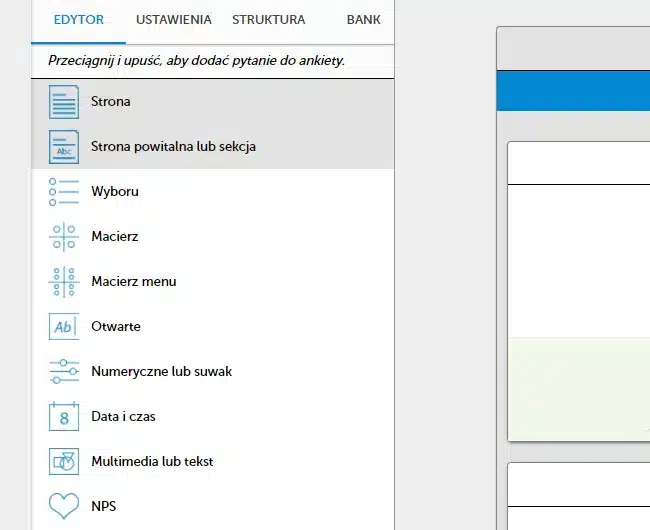Select the Data i czas calendar icon
This screenshot has height=530, width=650.
pyautogui.click(x=64, y=416)
